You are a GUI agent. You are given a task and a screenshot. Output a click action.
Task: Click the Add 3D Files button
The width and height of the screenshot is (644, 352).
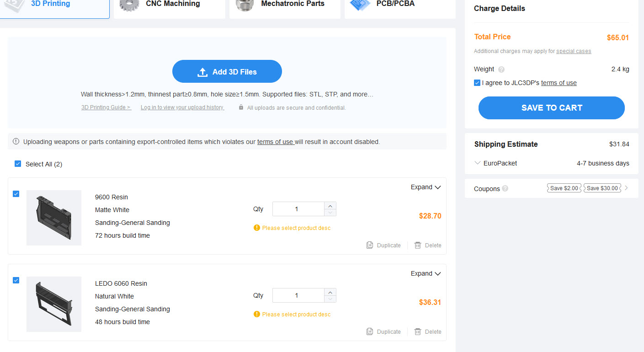pyautogui.click(x=227, y=71)
